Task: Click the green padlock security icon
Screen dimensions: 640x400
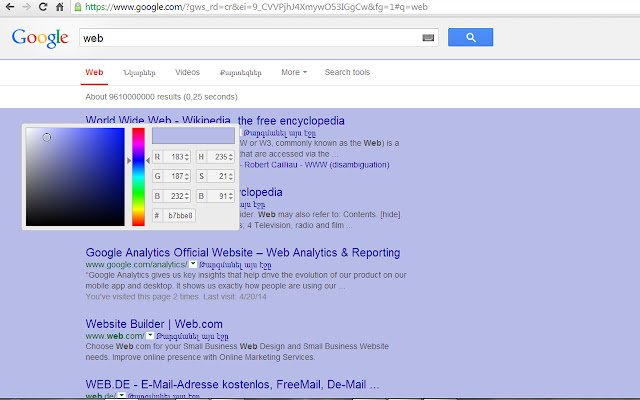Action: coord(78,7)
